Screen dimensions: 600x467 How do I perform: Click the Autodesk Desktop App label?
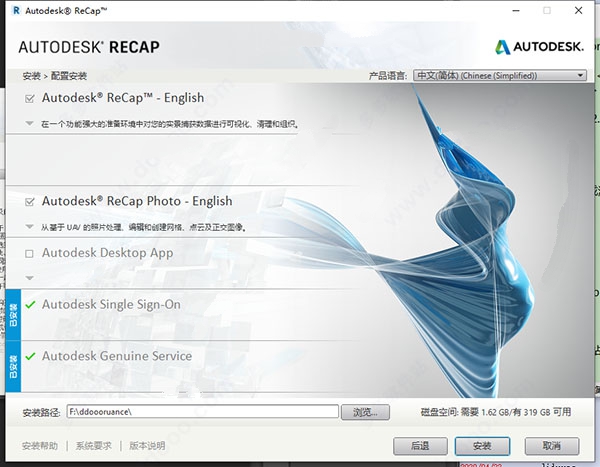coord(108,253)
